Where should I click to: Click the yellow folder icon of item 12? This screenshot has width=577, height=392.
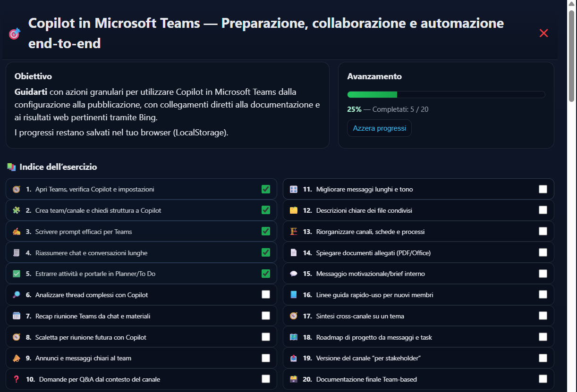294,210
